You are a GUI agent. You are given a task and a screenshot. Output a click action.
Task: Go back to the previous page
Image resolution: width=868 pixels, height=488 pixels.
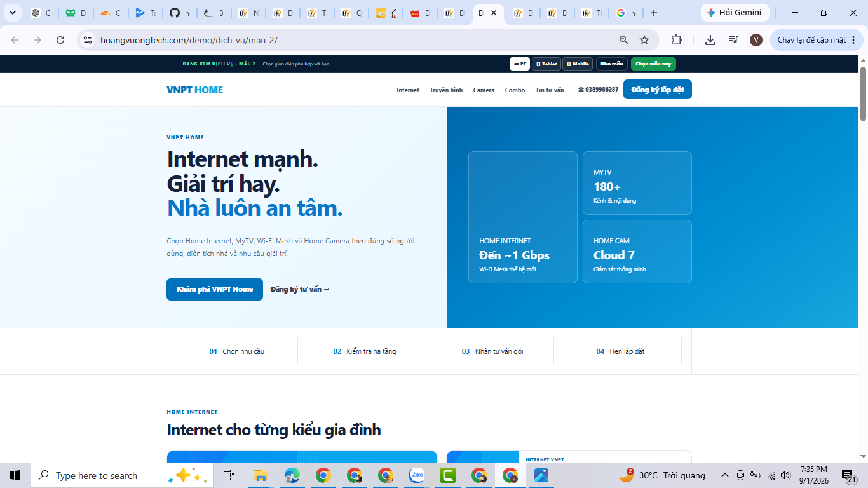coord(15,40)
